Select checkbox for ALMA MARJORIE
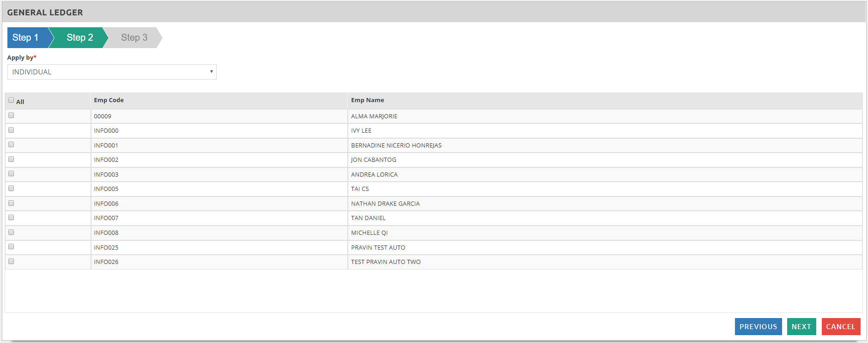Screen dimensions: 868x343 11,115
